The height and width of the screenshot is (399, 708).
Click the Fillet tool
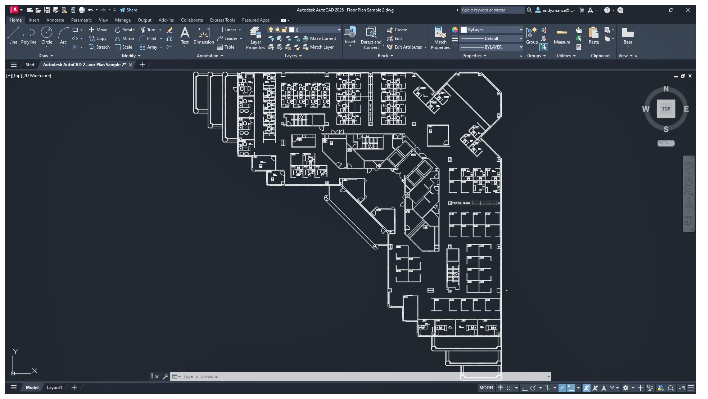tap(148, 38)
